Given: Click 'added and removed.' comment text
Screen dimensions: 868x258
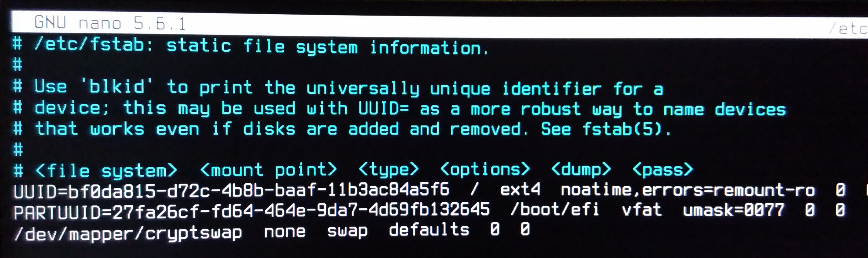Looking at the screenshot, I should click(438, 129).
